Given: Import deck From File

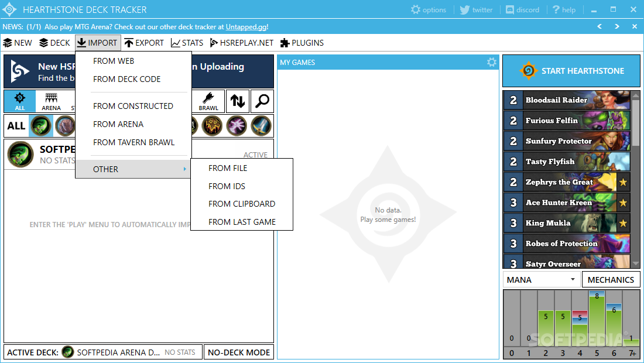Looking at the screenshot, I should [x=241, y=168].
